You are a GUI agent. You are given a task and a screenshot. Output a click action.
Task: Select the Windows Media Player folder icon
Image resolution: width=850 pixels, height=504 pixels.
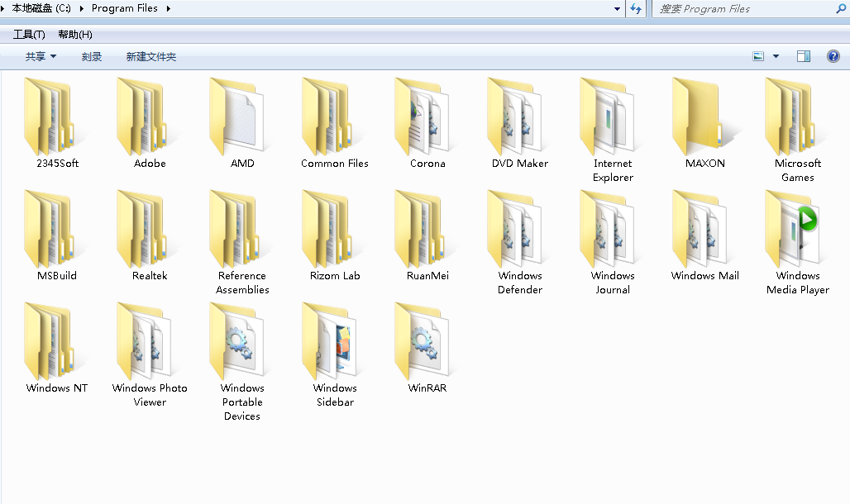pos(792,229)
